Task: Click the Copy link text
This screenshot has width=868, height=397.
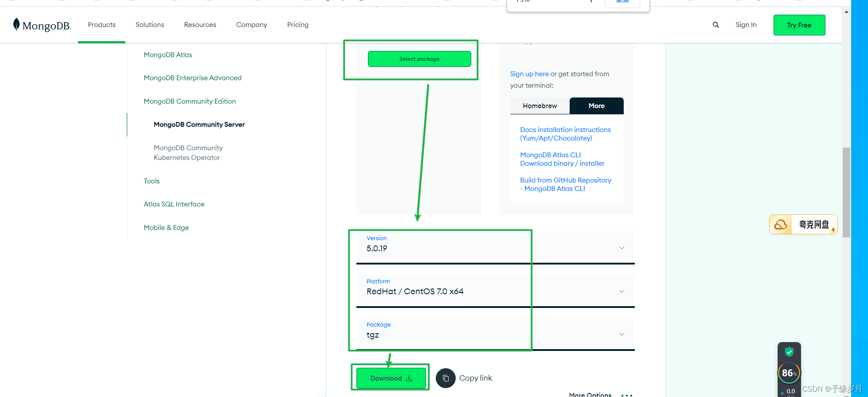Action: (476, 378)
